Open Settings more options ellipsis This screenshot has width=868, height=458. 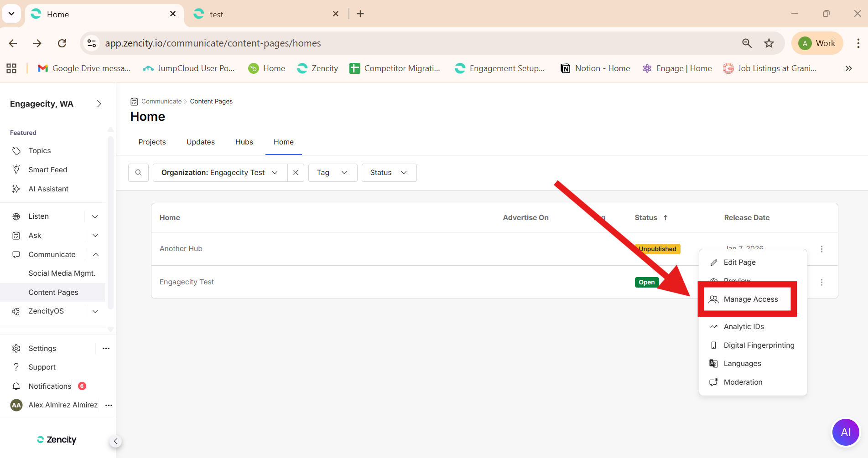(106, 348)
